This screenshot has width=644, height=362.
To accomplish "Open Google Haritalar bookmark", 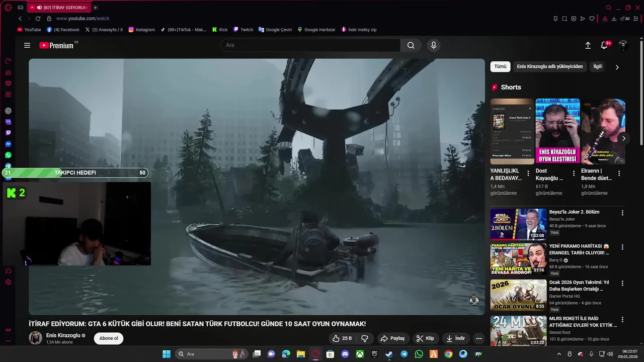I will [316, 30].
